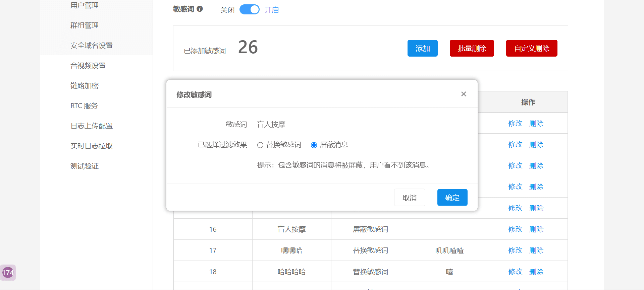Click the 添加 button

(x=423, y=48)
